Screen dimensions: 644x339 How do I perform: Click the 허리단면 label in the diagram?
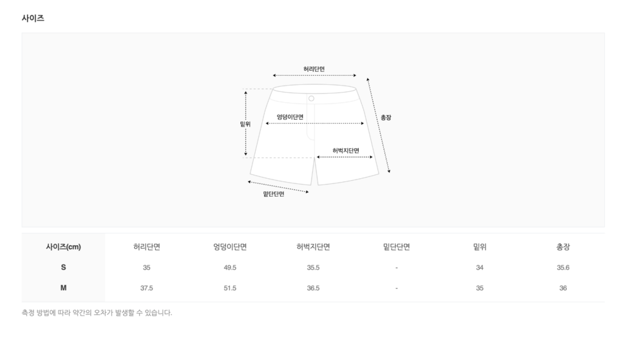click(x=314, y=69)
